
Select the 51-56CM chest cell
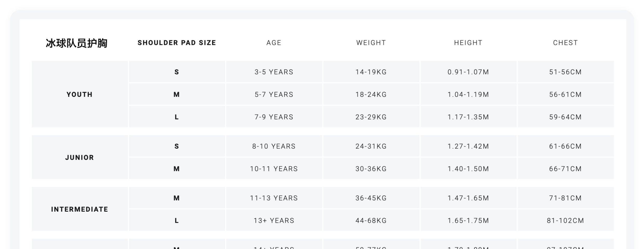(x=565, y=72)
